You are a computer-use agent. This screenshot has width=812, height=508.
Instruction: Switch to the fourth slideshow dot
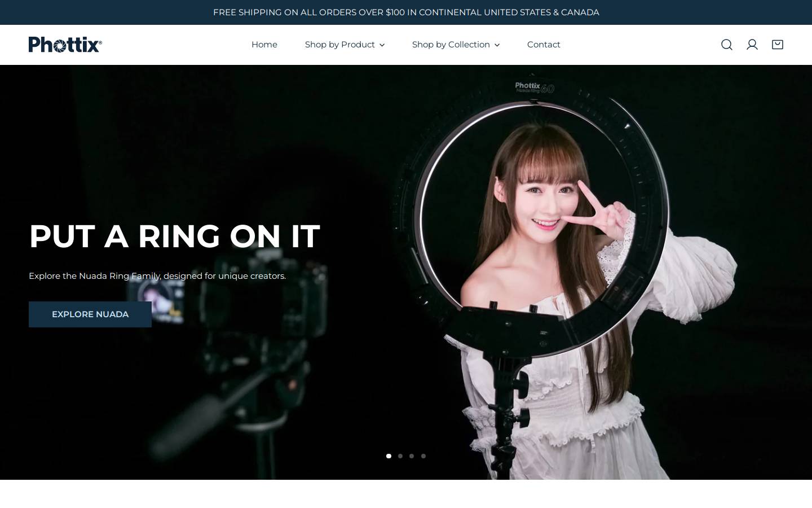pos(423,456)
